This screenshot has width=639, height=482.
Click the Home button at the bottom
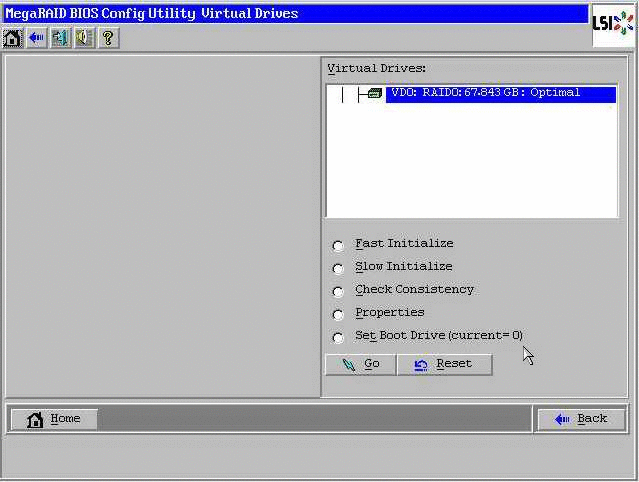[54, 419]
